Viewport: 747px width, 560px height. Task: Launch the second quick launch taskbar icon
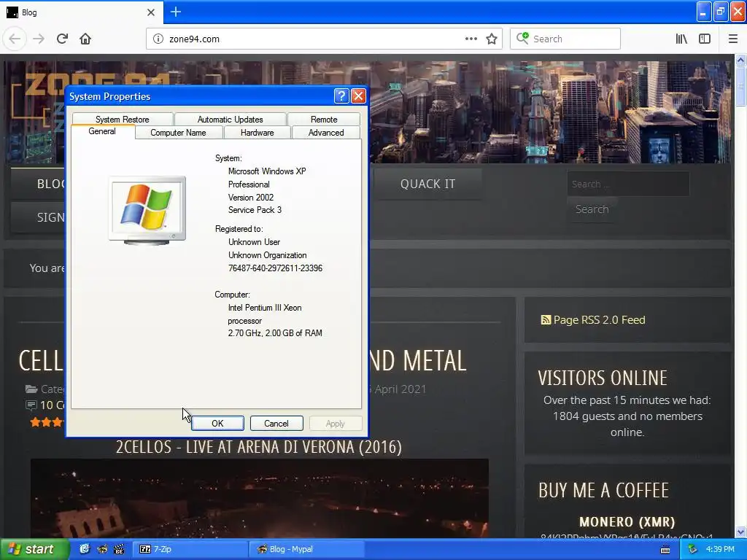tap(102, 549)
